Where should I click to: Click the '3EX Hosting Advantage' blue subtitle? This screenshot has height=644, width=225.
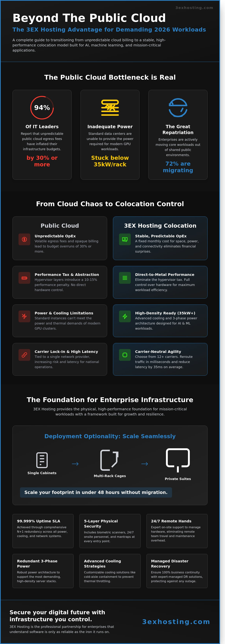(109, 30)
